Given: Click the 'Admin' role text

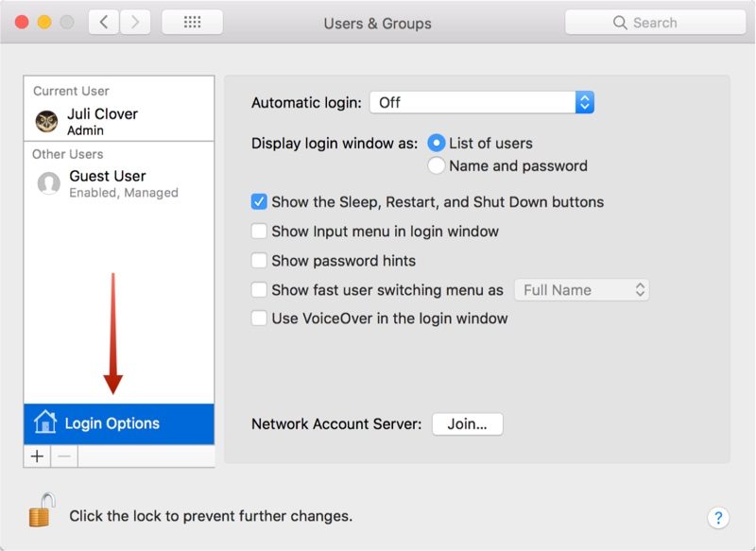Looking at the screenshot, I should pos(85,130).
